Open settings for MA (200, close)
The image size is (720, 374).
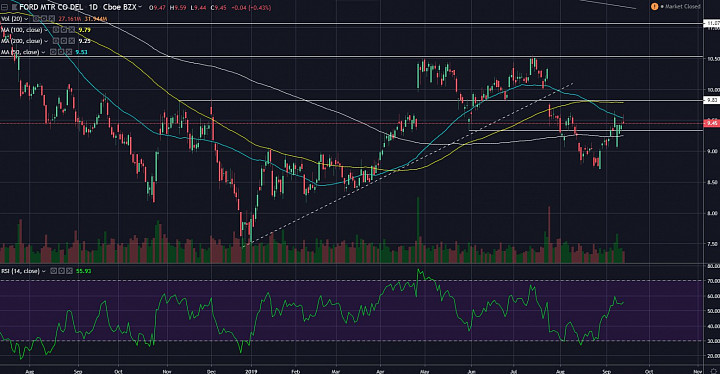(64, 41)
